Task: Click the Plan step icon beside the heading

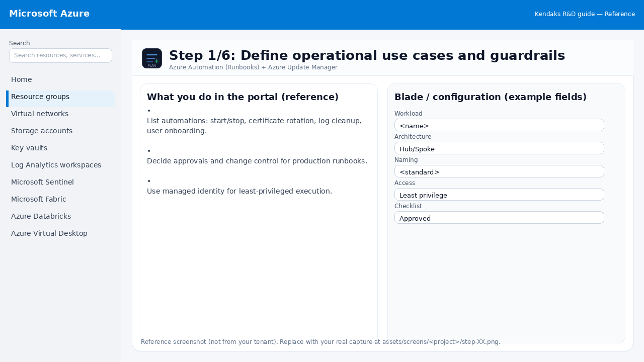Action: pos(152,58)
